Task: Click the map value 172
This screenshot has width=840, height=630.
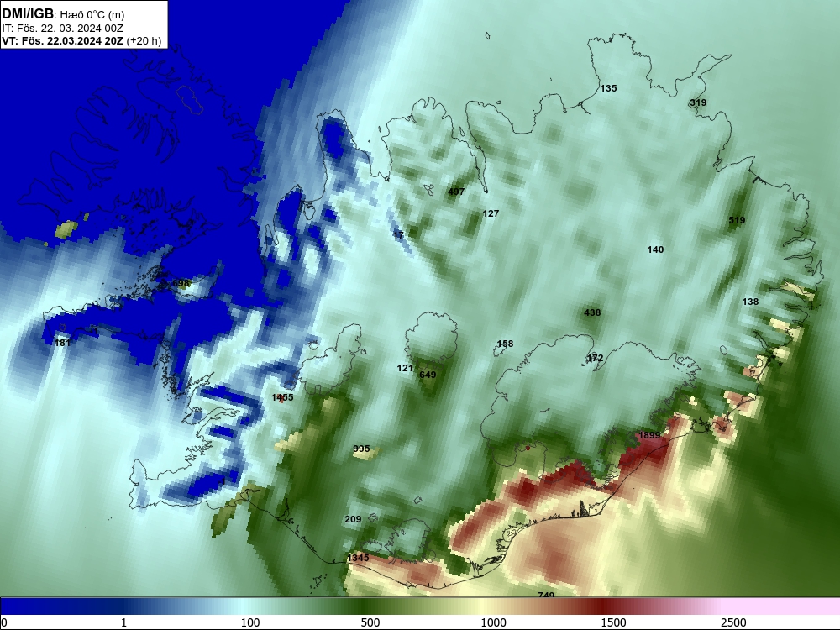Action: point(595,359)
